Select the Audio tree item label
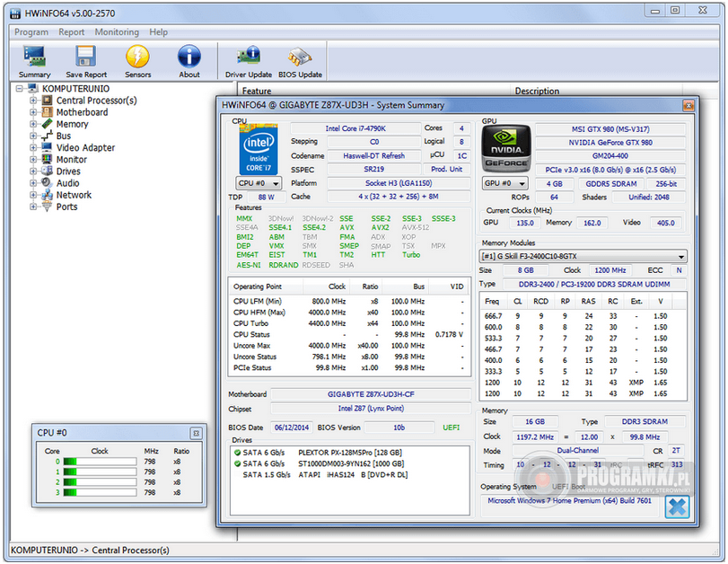This screenshot has width=728, height=564. tap(68, 183)
